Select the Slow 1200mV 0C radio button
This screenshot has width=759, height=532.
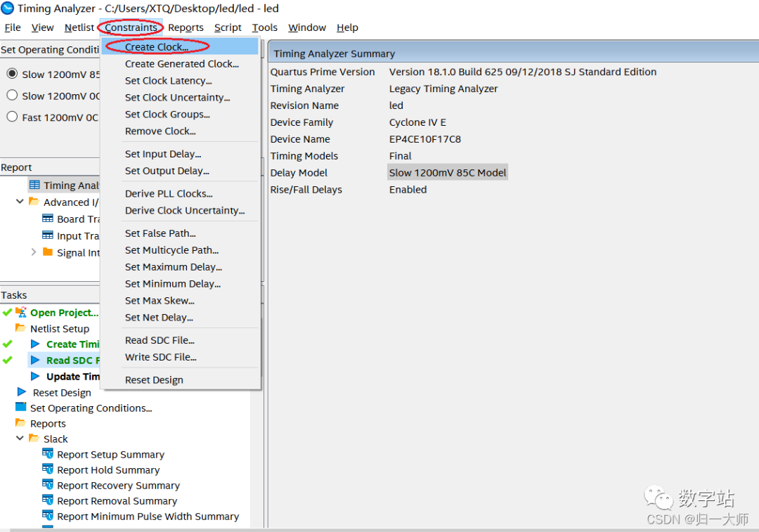coord(12,96)
